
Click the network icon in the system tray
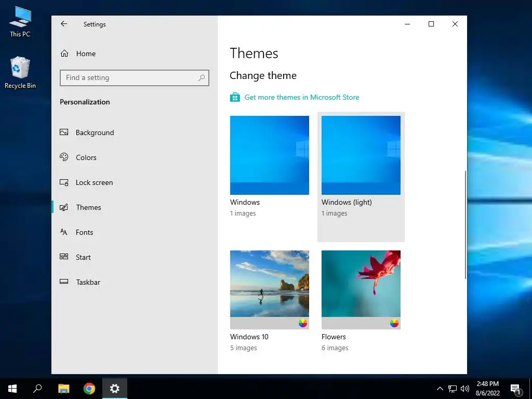click(453, 389)
